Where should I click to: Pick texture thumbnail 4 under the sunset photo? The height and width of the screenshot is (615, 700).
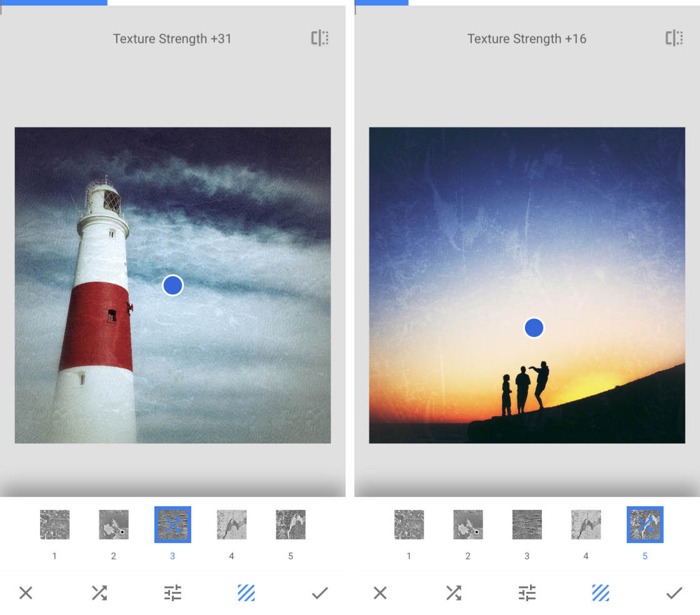click(x=586, y=525)
